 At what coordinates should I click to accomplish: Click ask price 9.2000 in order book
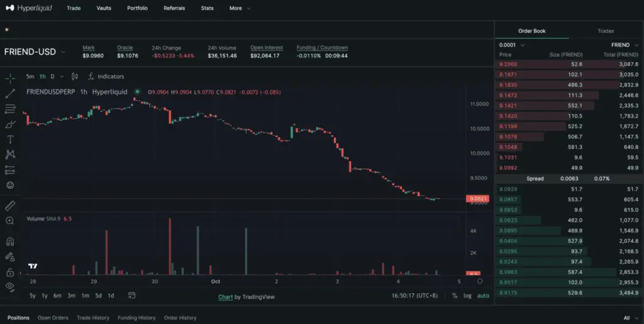click(x=508, y=64)
